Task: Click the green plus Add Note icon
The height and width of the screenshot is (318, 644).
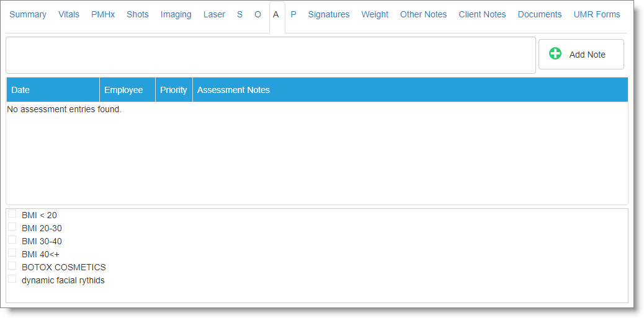Action: [555, 54]
